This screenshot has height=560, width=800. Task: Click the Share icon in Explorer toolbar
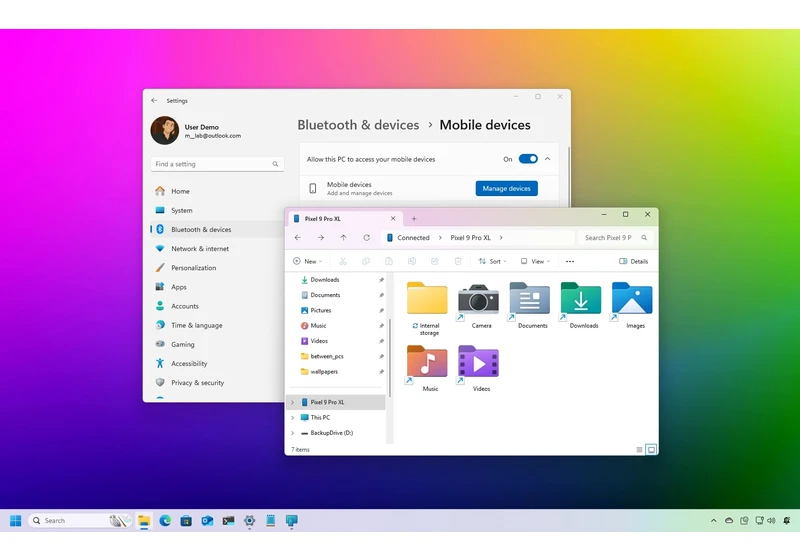(x=435, y=261)
